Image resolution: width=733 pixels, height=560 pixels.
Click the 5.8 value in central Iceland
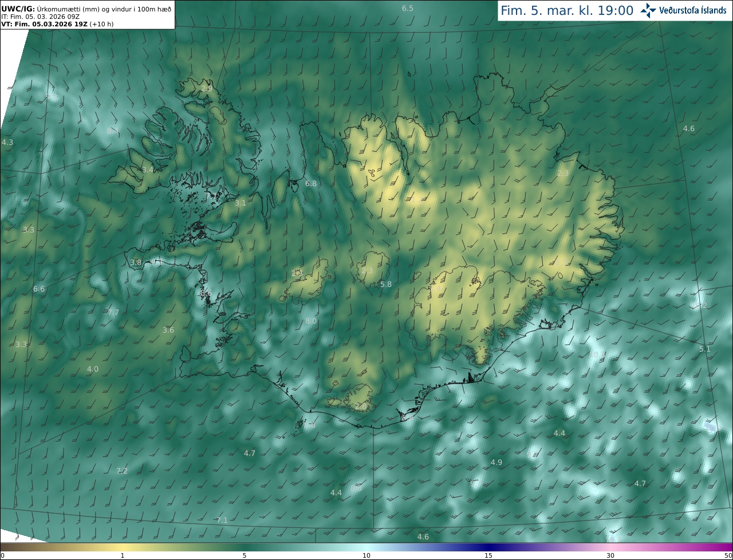(387, 285)
